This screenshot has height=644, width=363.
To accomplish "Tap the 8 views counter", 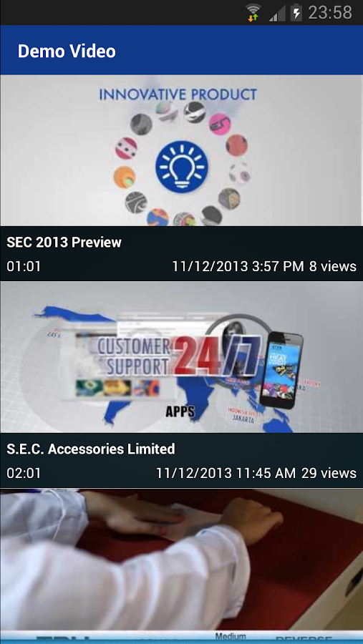I will (x=333, y=267).
